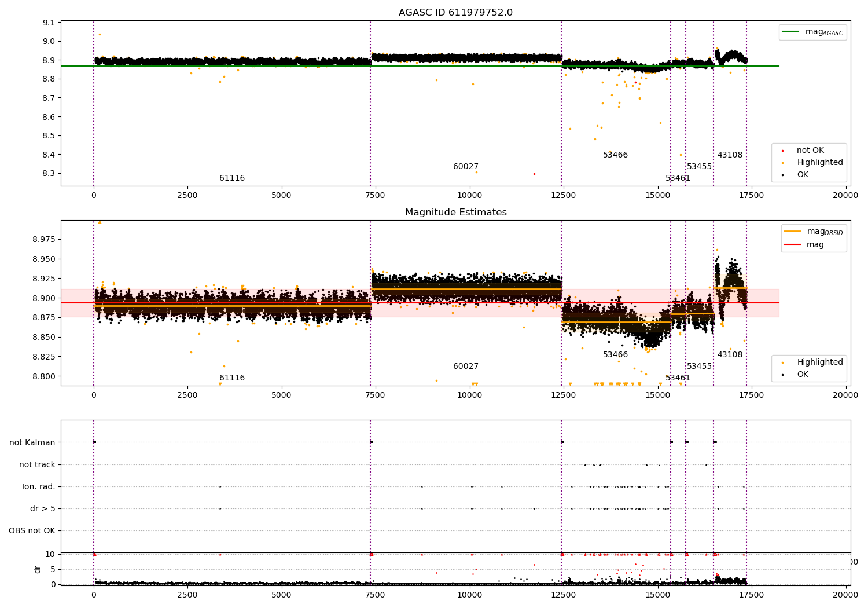Image resolution: width=868 pixels, height=608 pixels.
Task: Click the 'AGASC ID 611979752.0' plot title
Action: (x=455, y=13)
